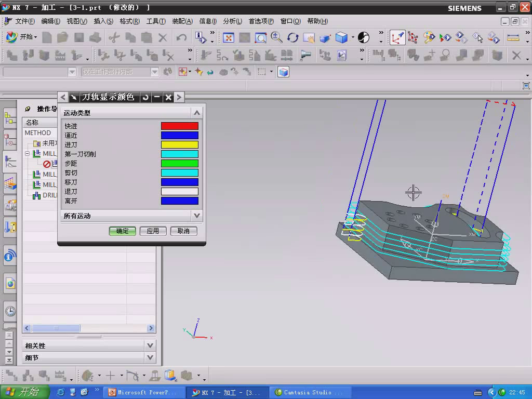The image size is (532, 399).
Task: Click the Zoom window icon
Action: point(260,37)
